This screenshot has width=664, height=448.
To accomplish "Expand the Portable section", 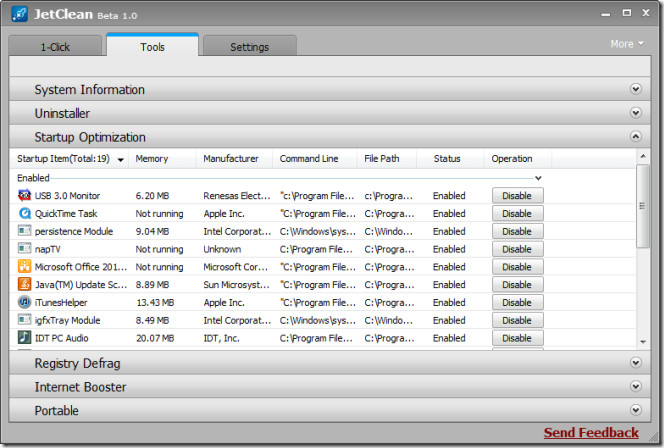I will pyautogui.click(x=636, y=410).
